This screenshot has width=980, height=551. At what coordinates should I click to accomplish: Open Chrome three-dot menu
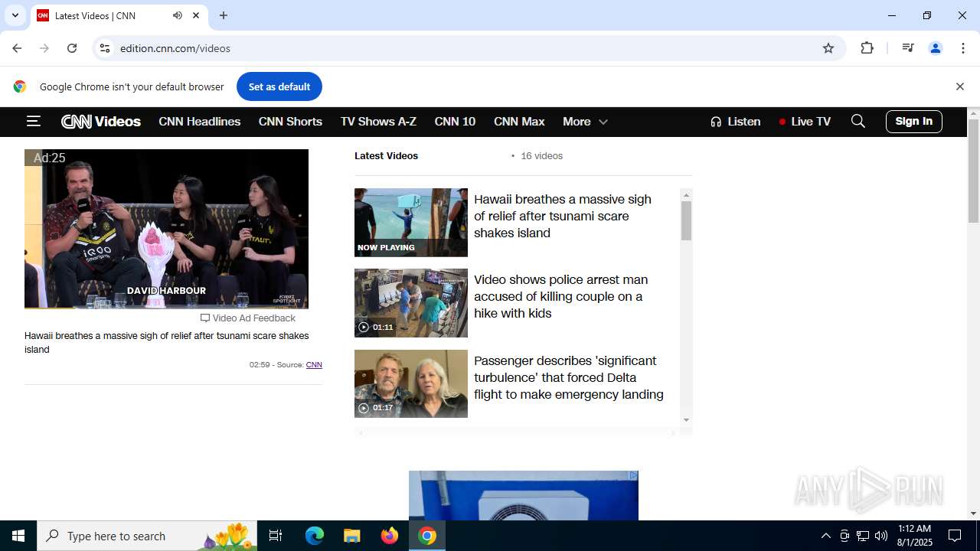click(x=962, y=48)
